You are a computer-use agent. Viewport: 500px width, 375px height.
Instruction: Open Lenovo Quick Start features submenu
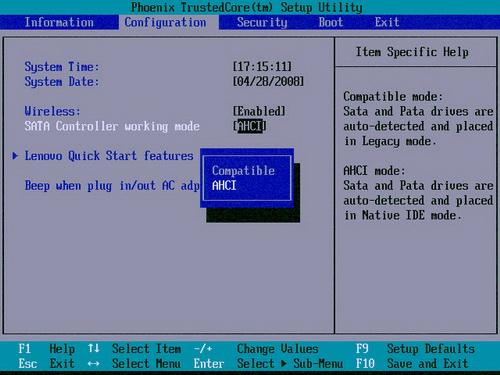[x=109, y=156]
